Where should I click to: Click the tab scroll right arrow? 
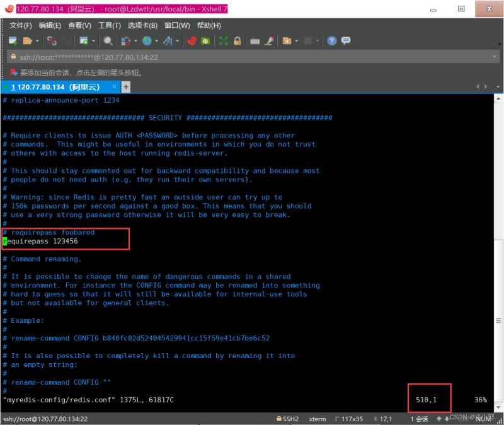click(x=486, y=86)
